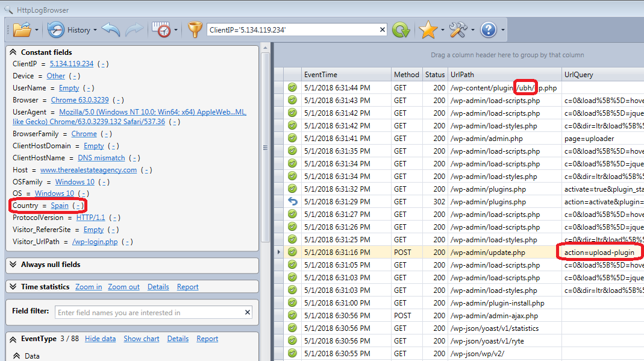Click the History clock icon
644x361 pixels.
[56, 30]
